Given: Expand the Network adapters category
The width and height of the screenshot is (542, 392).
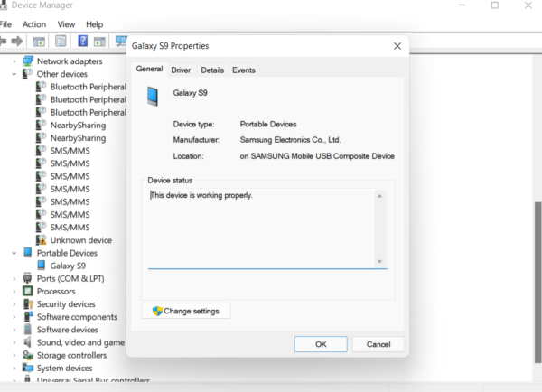Looking at the screenshot, I should 14,61.
